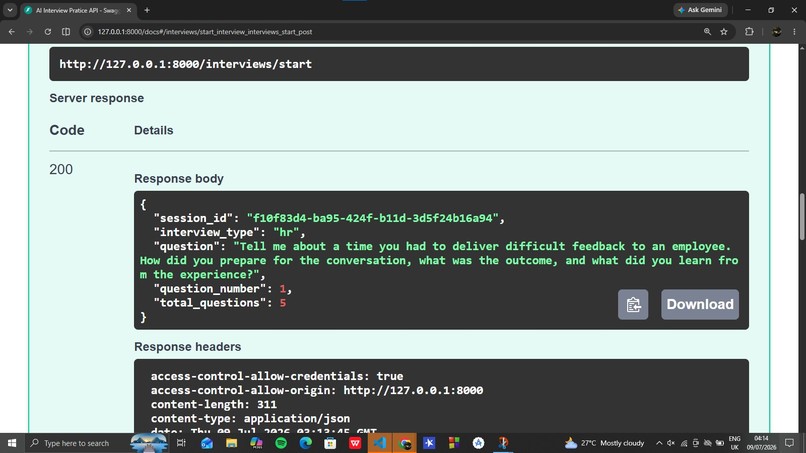Open Chrome three-dot menu
This screenshot has height=453, width=806.
tap(794, 32)
